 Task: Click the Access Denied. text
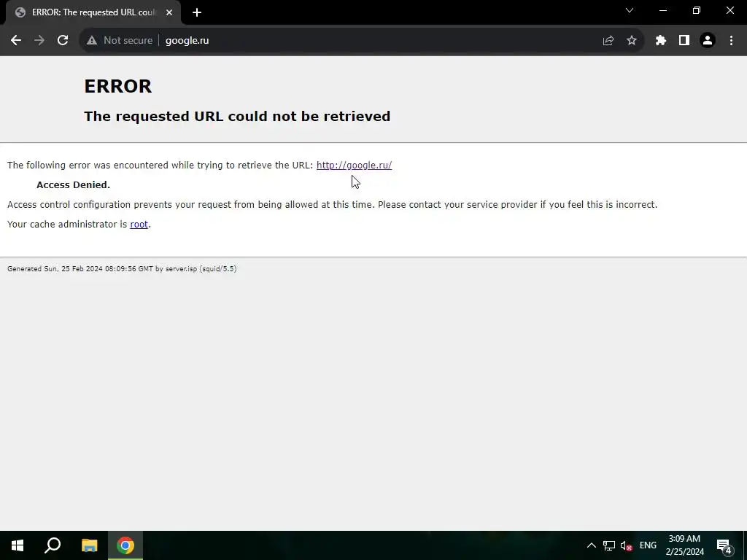tap(74, 184)
